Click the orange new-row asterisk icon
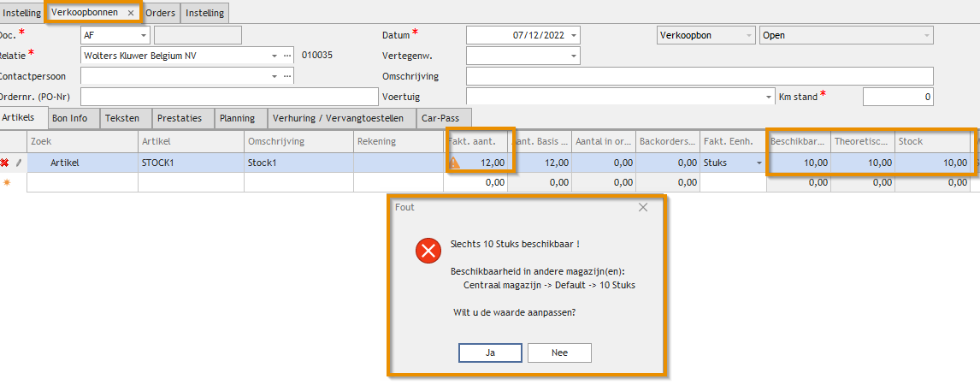This screenshot has height=391, width=980. click(x=6, y=182)
